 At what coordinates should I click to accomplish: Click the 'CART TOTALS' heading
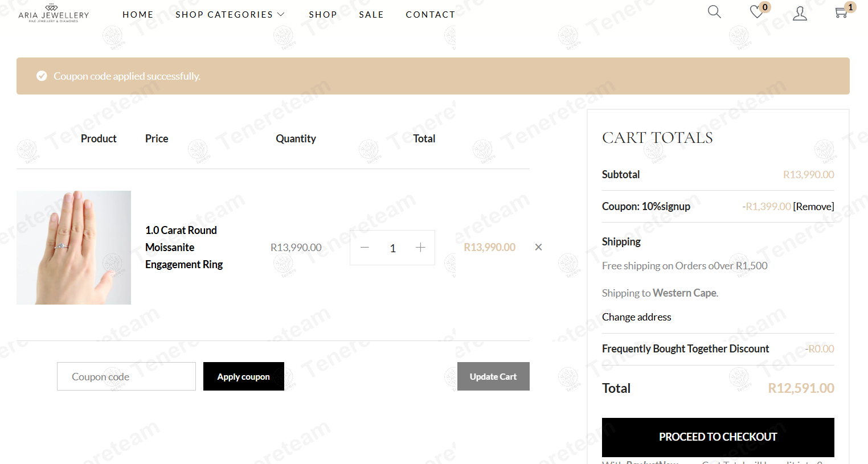coord(657,138)
